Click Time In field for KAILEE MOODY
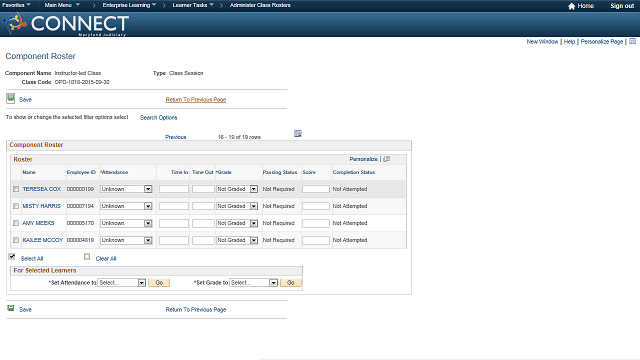The width and height of the screenshot is (640, 360). pos(174,240)
